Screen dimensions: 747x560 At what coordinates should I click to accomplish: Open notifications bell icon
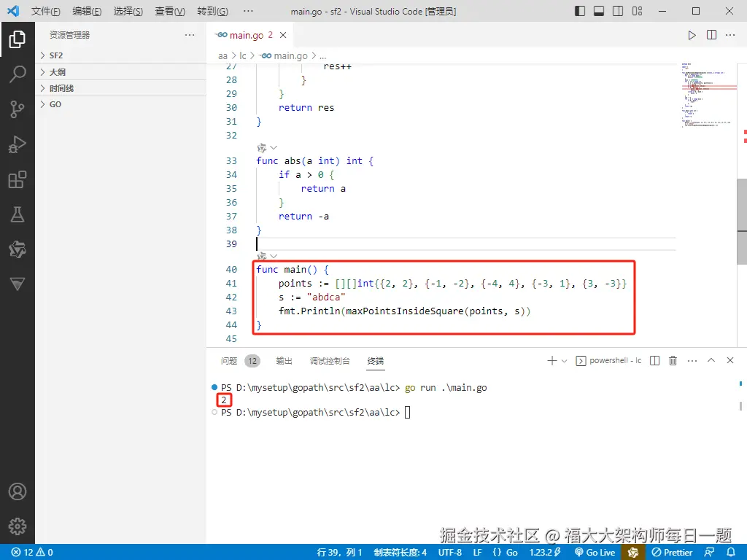[x=731, y=553]
